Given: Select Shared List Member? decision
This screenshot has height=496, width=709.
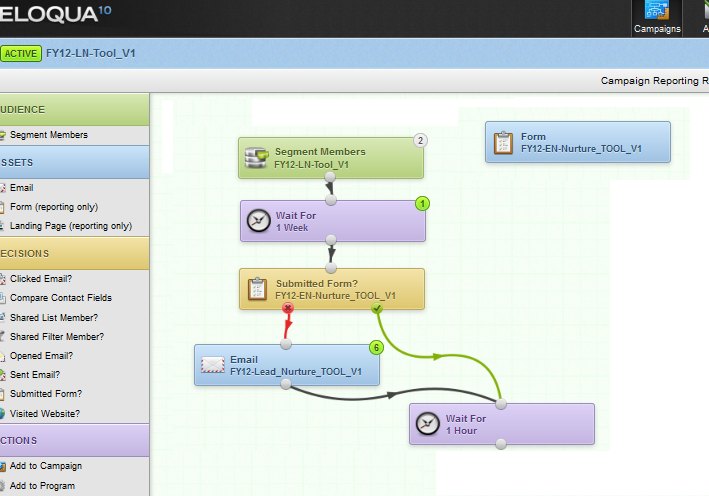Looking at the screenshot, I should (x=53, y=317).
